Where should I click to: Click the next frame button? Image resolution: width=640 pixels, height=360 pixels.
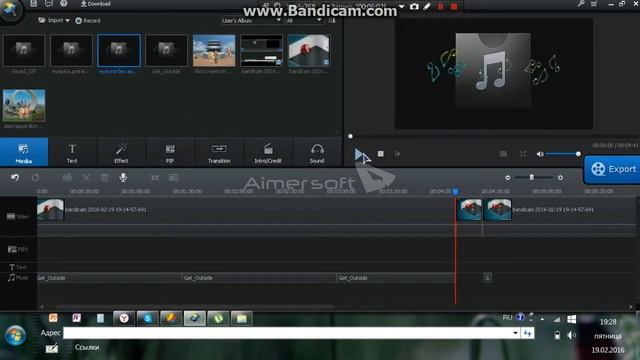tap(398, 154)
